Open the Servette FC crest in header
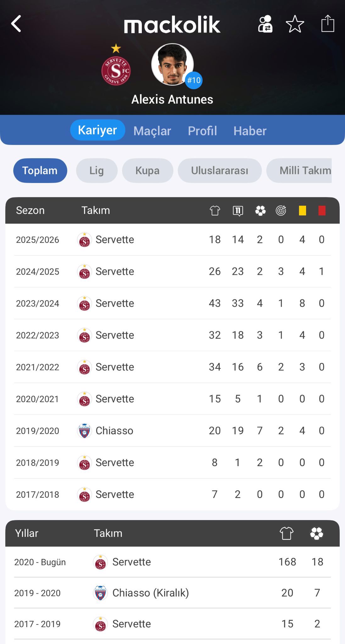 click(x=116, y=70)
